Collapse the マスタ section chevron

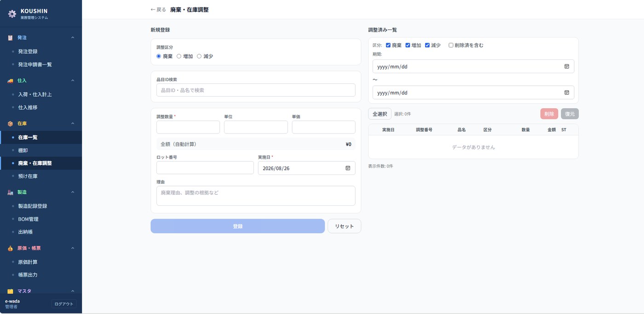[73, 291]
